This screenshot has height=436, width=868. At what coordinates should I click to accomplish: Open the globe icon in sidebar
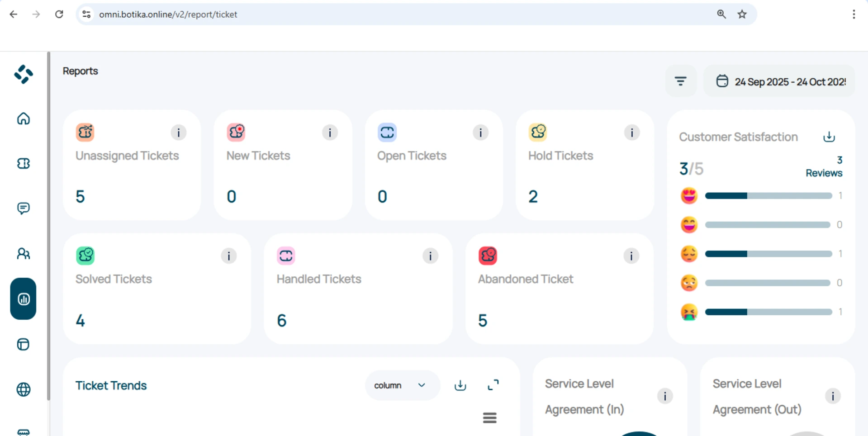click(24, 389)
